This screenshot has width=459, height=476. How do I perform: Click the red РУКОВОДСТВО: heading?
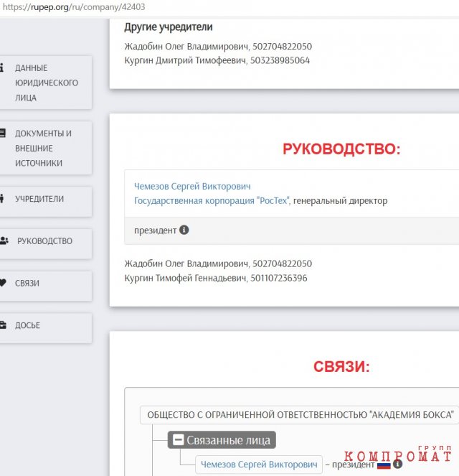pyautogui.click(x=341, y=149)
